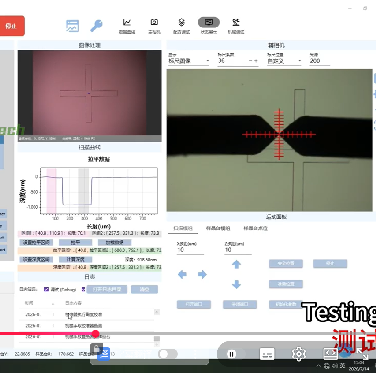Click the gray shaded region in profile chart
The image size is (376, 376).
[84, 191]
